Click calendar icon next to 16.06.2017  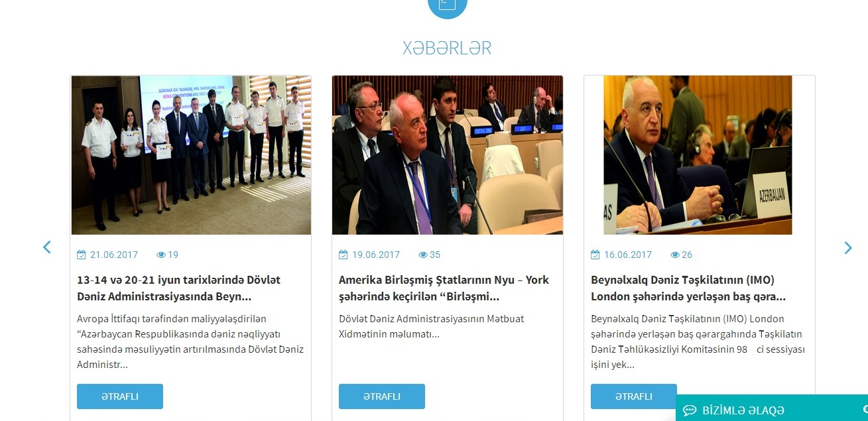595,255
